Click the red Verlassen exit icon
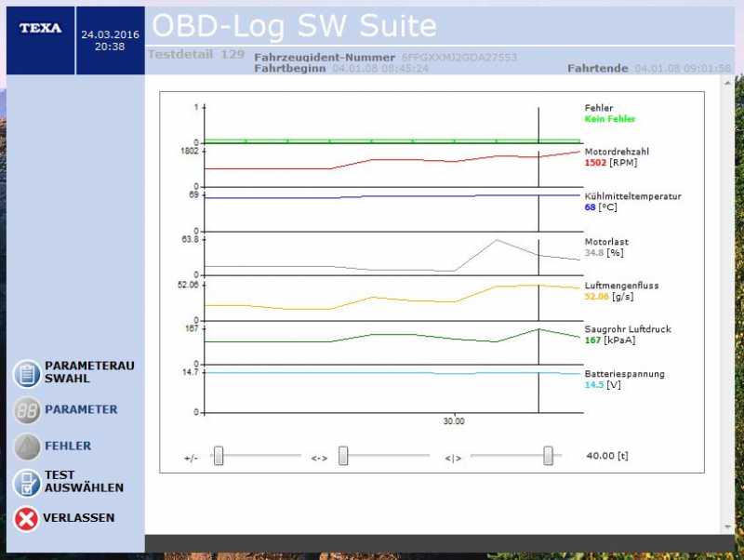This screenshot has width=744, height=560. 26,519
